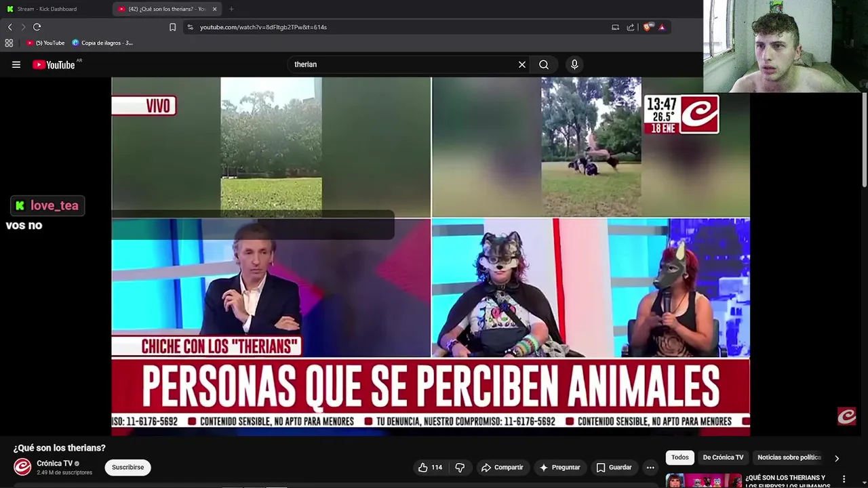The width and height of the screenshot is (868, 488).
Task: Open Brave Rewards triangle icon
Action: coord(662,27)
